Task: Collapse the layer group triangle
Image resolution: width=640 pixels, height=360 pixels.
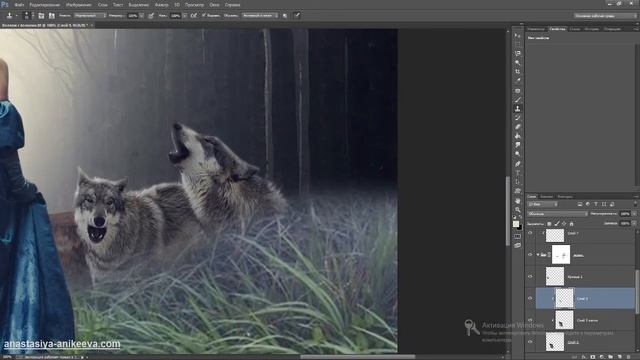Action: click(538, 255)
